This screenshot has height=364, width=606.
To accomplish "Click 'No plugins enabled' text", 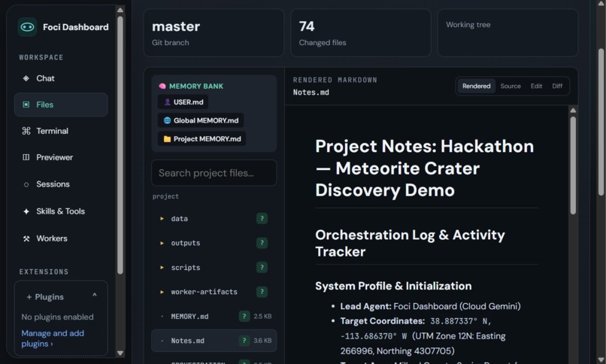I will pyautogui.click(x=58, y=317).
